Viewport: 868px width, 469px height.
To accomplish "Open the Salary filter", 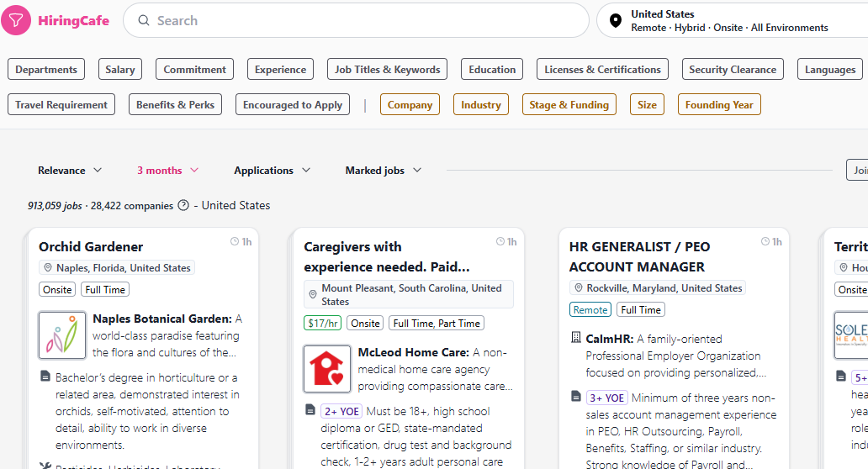I will (120, 69).
